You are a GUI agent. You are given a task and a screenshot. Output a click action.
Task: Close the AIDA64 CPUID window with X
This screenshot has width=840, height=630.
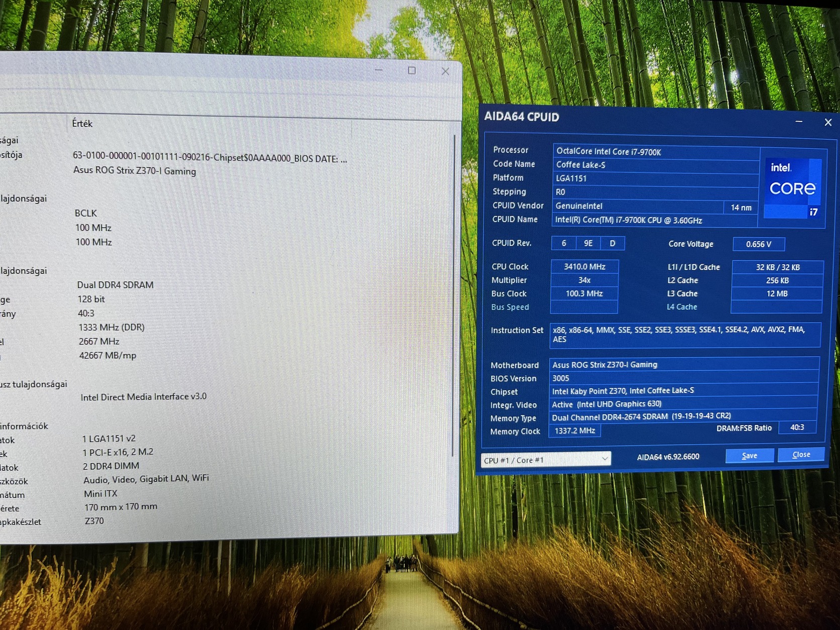828,122
